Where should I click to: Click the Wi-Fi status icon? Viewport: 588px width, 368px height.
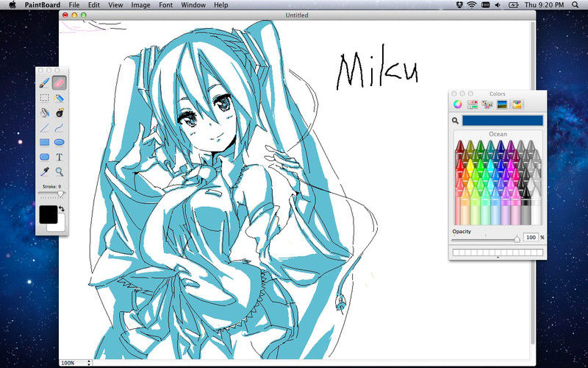point(471,5)
